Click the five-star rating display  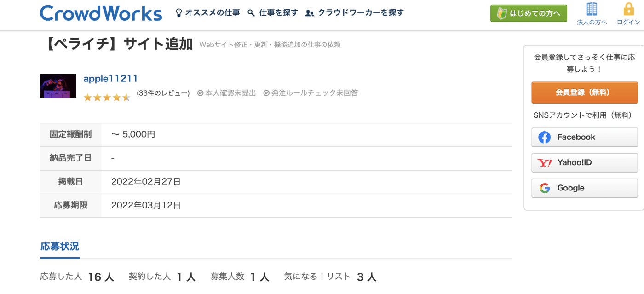[107, 98]
